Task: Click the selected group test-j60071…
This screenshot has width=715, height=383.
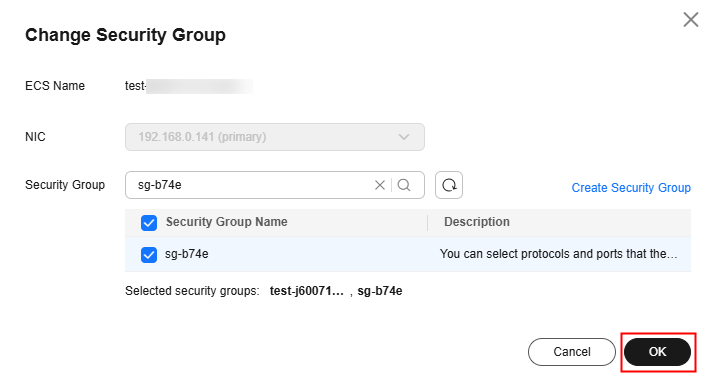Action: coord(306,291)
